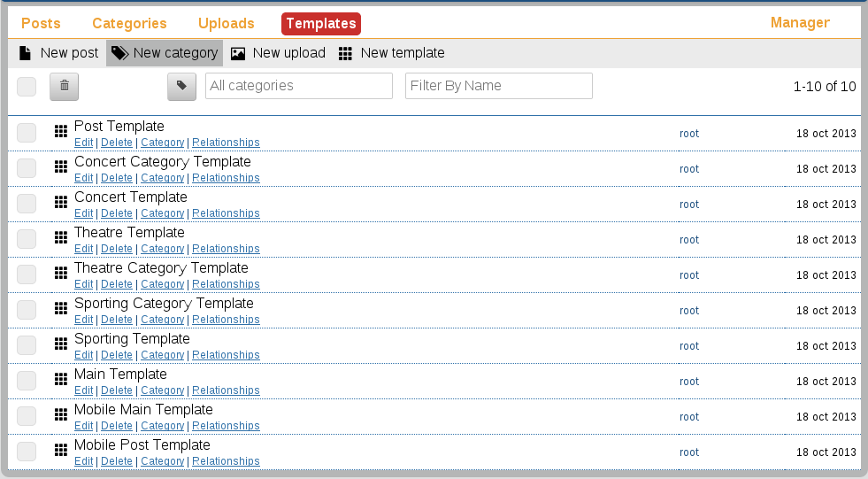
Task: Click the trash delete-selected button
Action: (65, 87)
